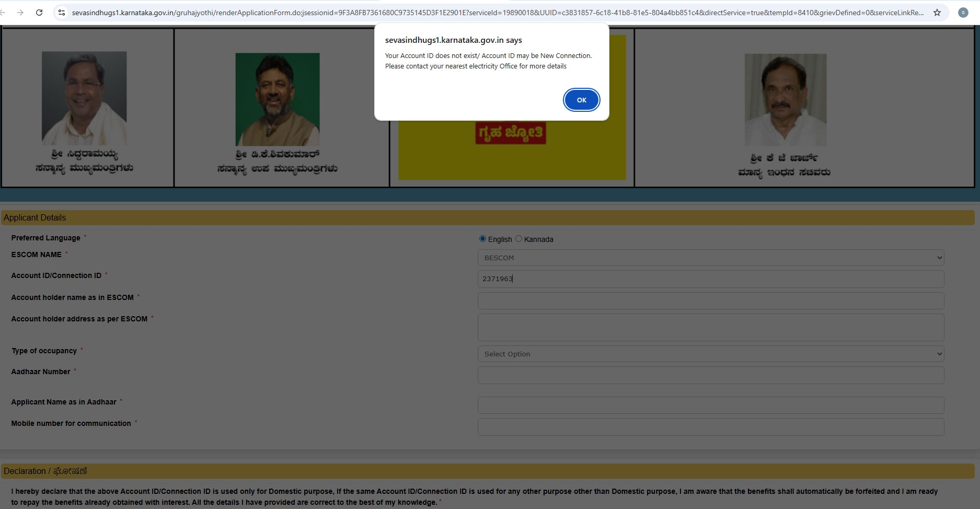
Task: Click Applicant Name as in Aadhaar field
Action: pyautogui.click(x=711, y=405)
